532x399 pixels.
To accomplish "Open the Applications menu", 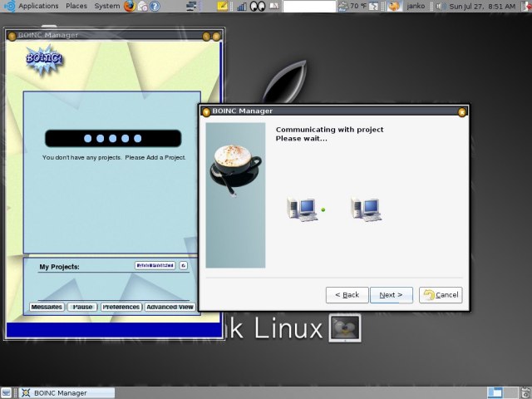I will 38,6.
